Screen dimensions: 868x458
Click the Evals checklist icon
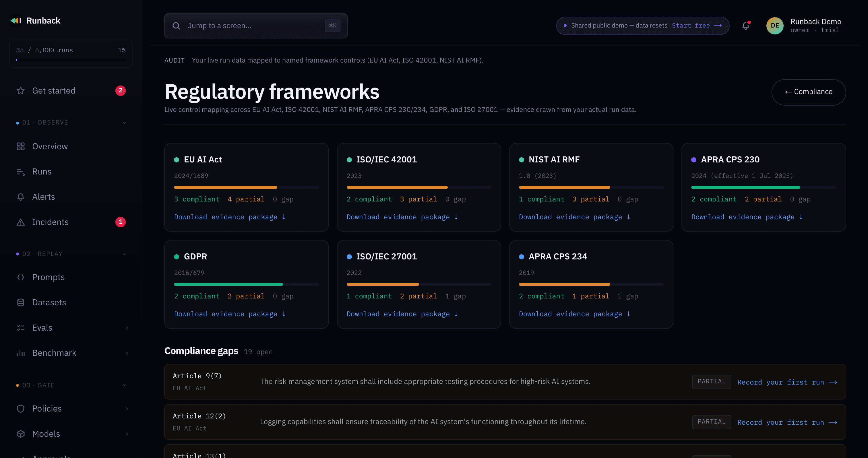coord(21,328)
